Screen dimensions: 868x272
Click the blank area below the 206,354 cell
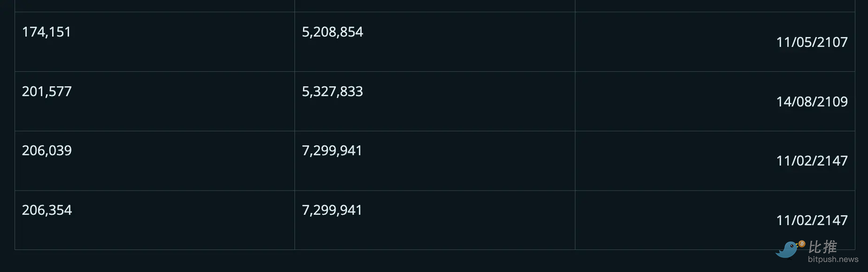point(155,261)
